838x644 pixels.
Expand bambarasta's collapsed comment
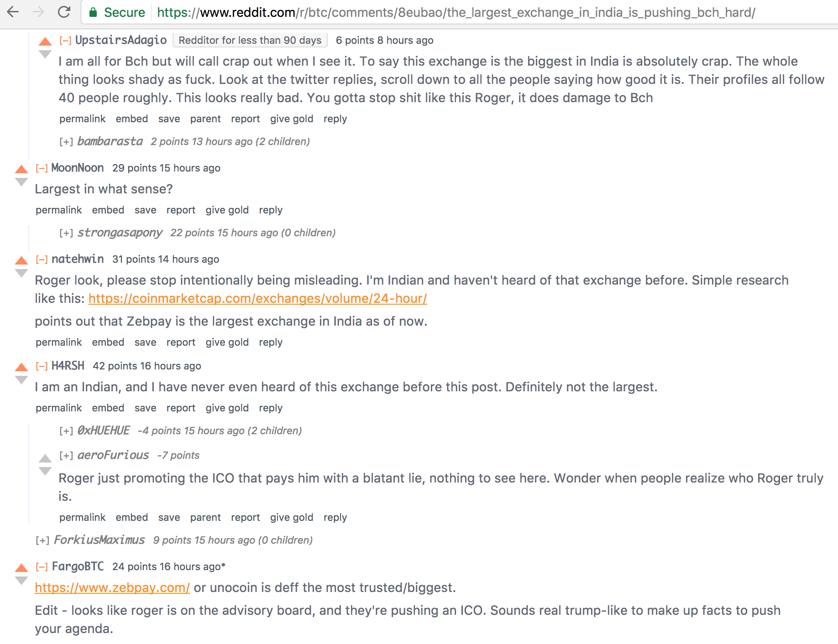pos(66,142)
